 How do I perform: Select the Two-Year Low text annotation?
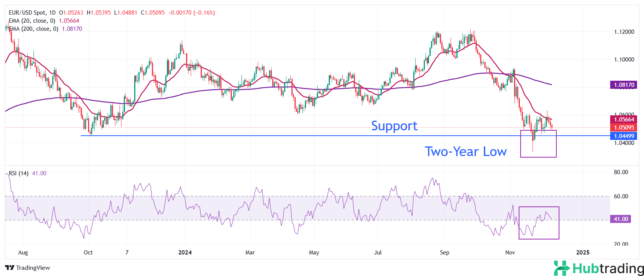pos(466,151)
